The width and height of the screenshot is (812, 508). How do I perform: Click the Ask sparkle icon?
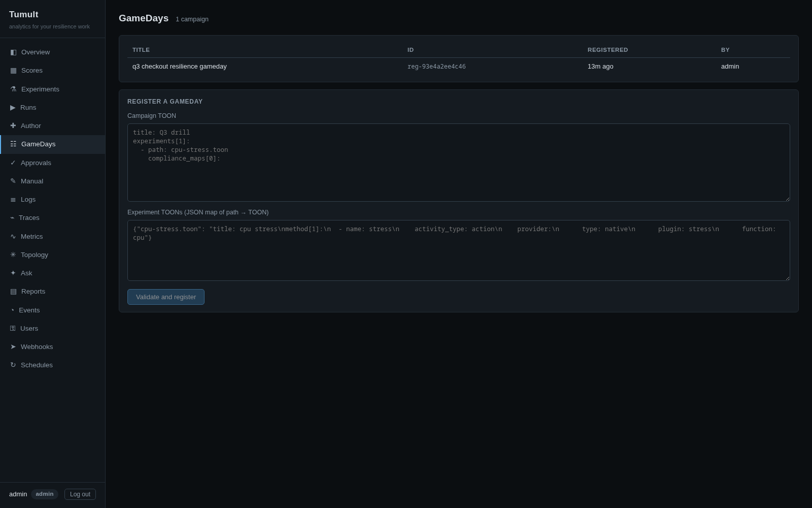(13, 273)
